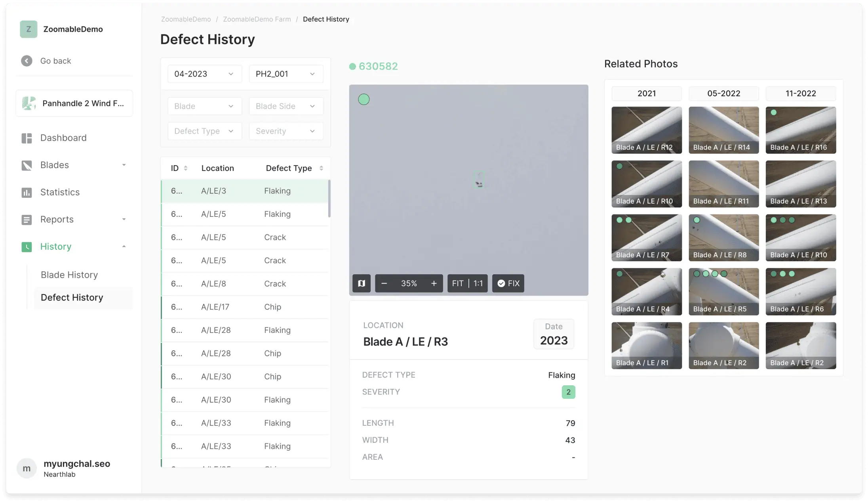Click ZoomableDemo Farm breadcrumb link
The image size is (868, 503).
pyautogui.click(x=257, y=19)
